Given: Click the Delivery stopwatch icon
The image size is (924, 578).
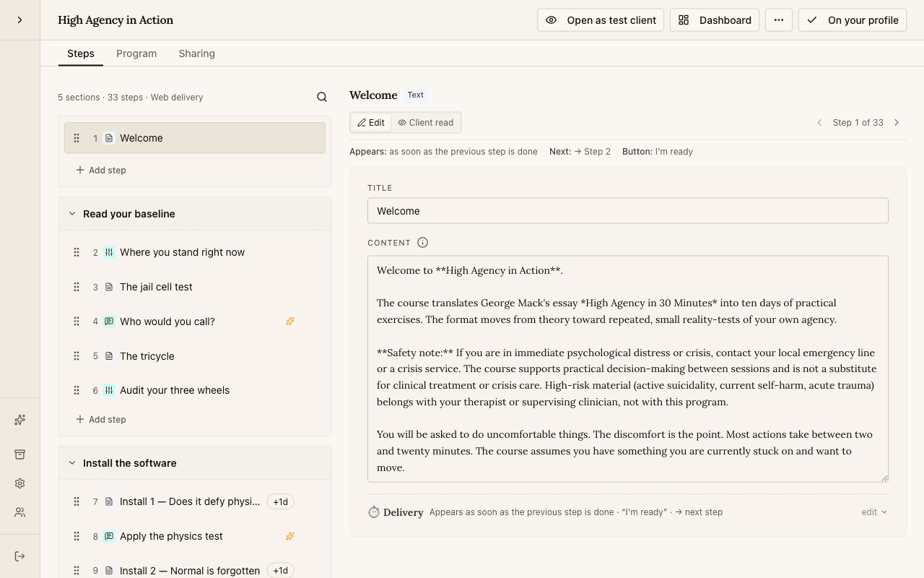Looking at the screenshot, I should [x=374, y=512].
